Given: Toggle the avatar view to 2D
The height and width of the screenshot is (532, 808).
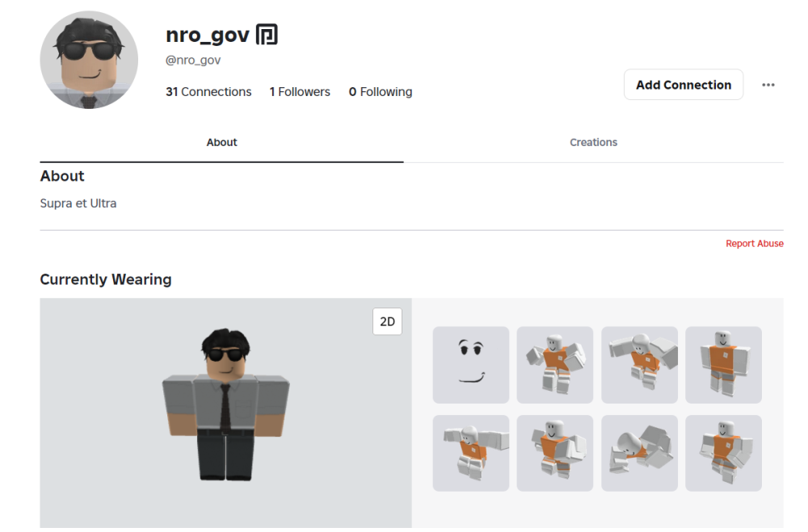Looking at the screenshot, I should [387, 321].
